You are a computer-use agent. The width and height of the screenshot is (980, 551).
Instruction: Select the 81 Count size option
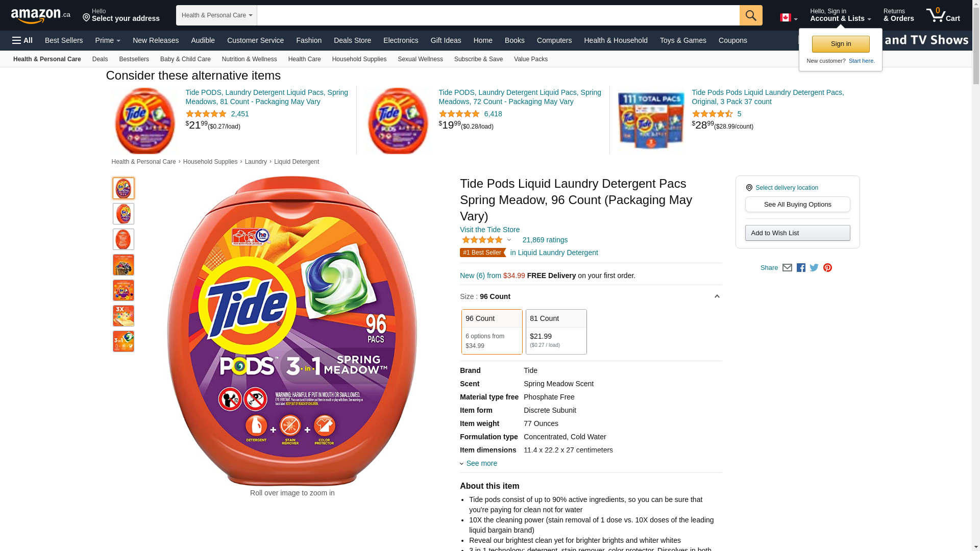click(556, 332)
